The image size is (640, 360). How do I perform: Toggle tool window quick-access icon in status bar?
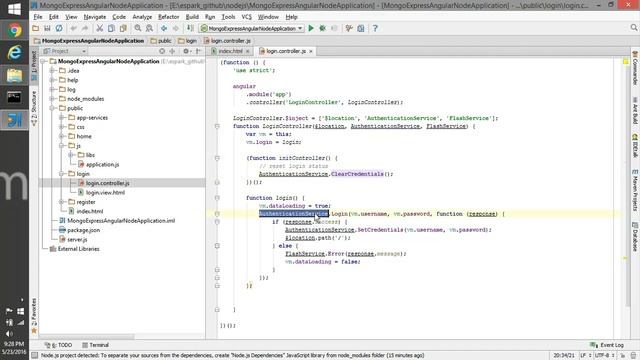[x=35, y=356]
